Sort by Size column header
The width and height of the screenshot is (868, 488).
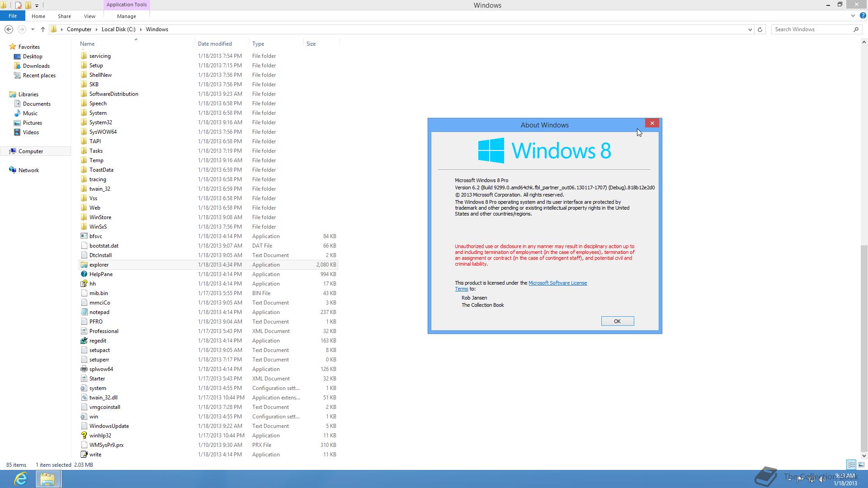[321, 43]
